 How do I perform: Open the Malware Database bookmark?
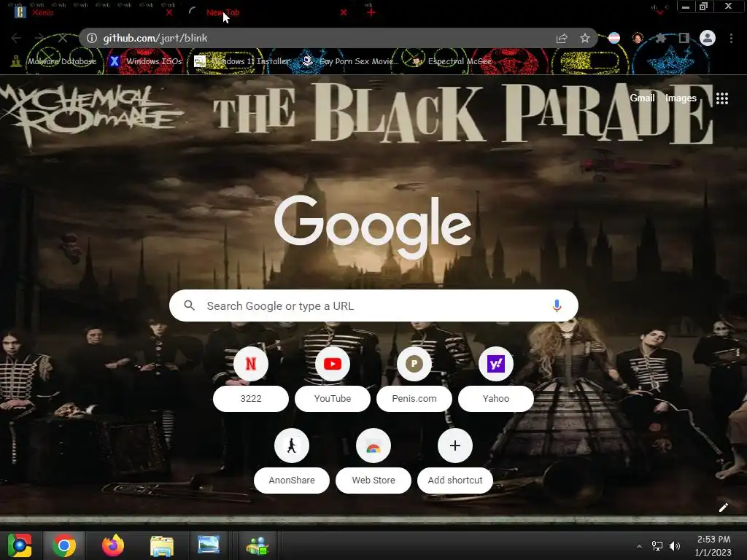coord(54,61)
